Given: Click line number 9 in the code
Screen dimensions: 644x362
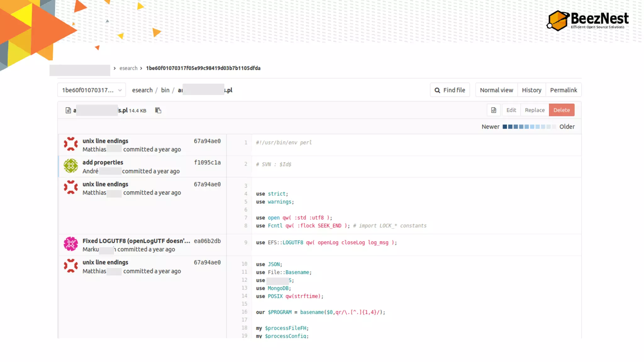Looking at the screenshot, I should tap(246, 243).
